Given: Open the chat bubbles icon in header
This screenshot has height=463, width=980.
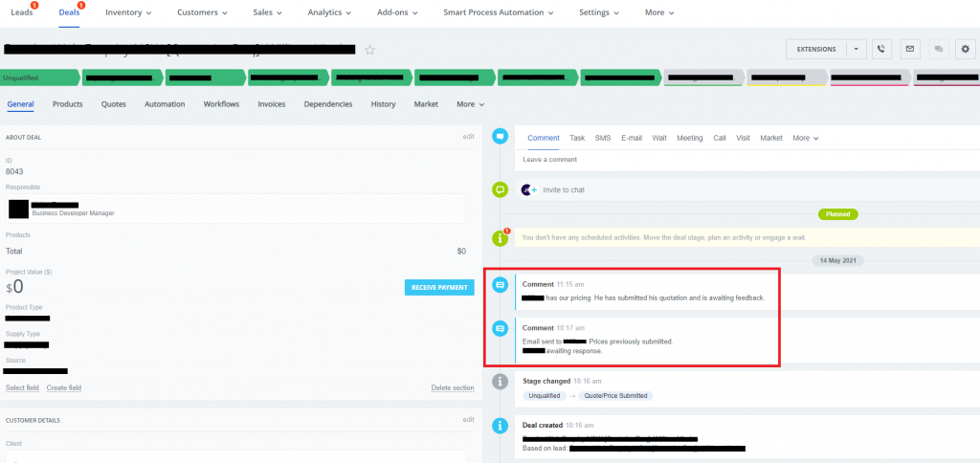Looking at the screenshot, I should 938,49.
